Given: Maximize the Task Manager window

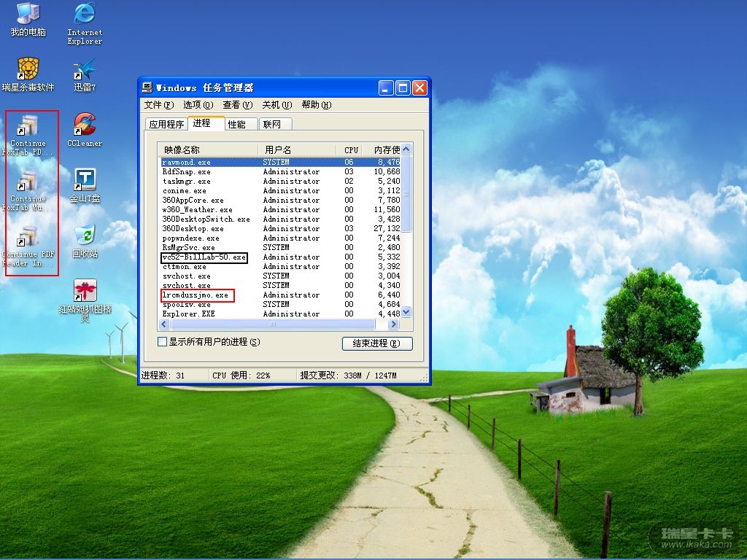Looking at the screenshot, I should 403,87.
